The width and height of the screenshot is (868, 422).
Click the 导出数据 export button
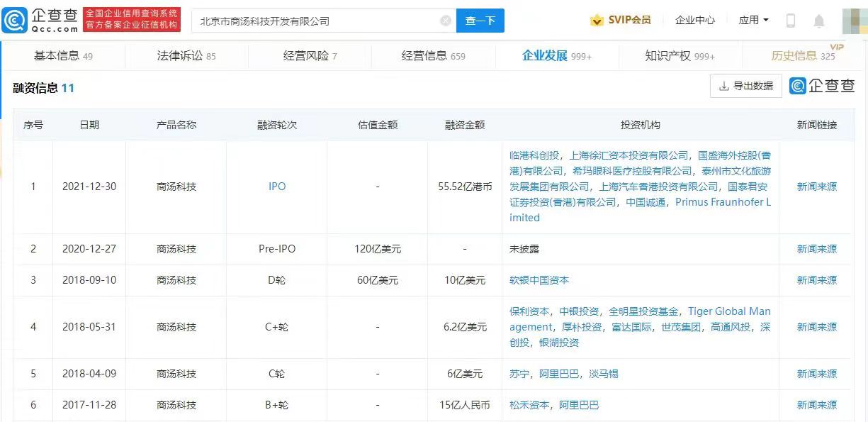746,86
